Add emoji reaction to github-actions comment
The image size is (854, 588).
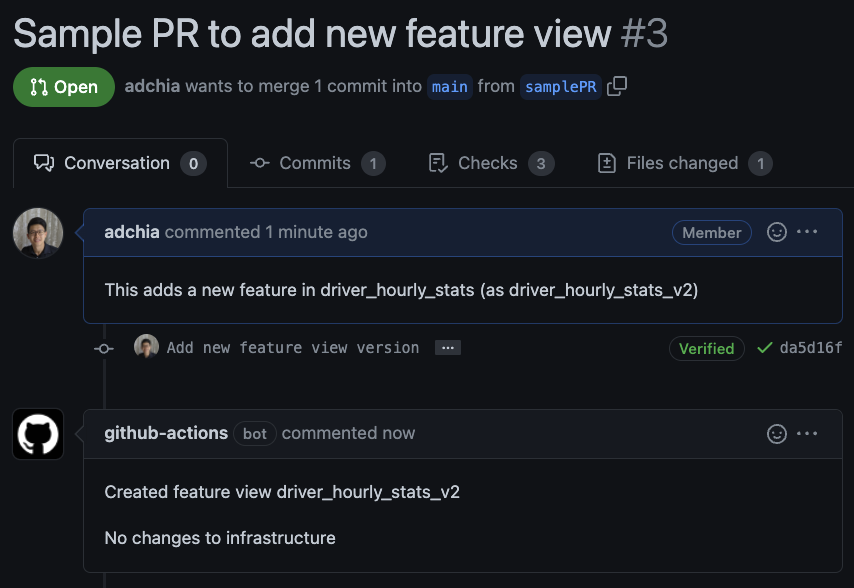click(x=776, y=433)
